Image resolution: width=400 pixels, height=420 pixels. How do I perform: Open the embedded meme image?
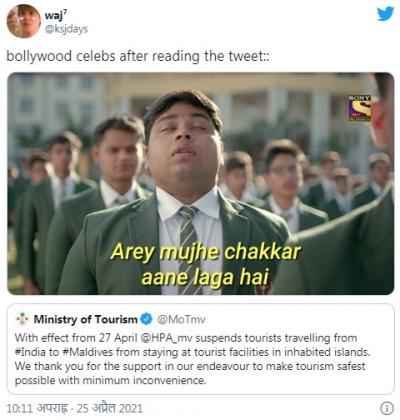point(201,183)
